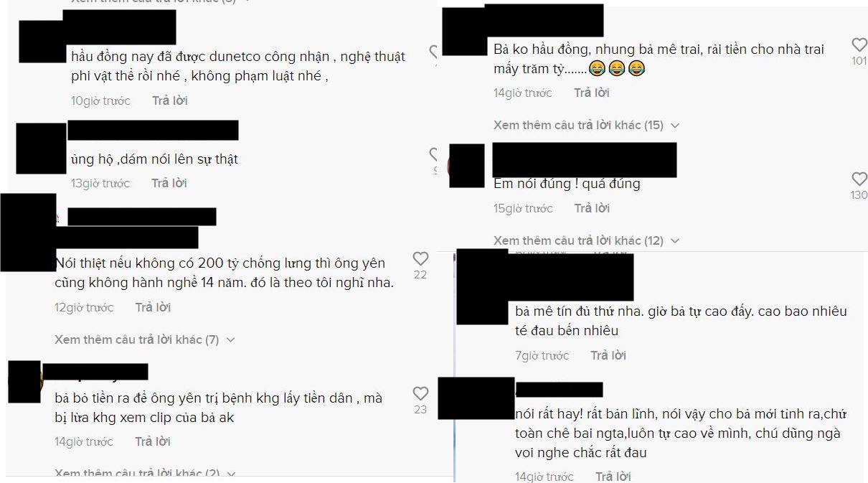The image size is (868, 483).
Task: Reply to the comment posted 13 giờ trước
Action: (x=169, y=183)
